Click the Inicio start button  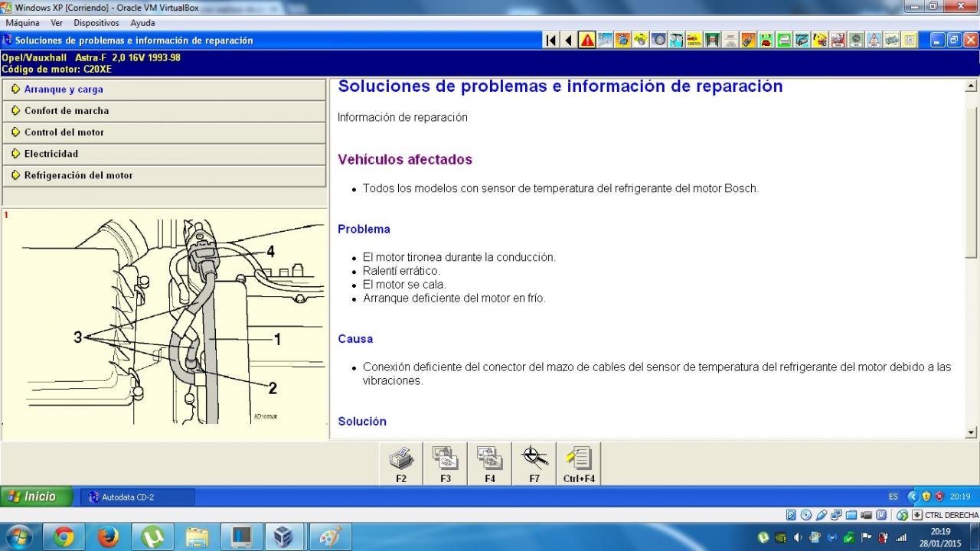coord(36,497)
